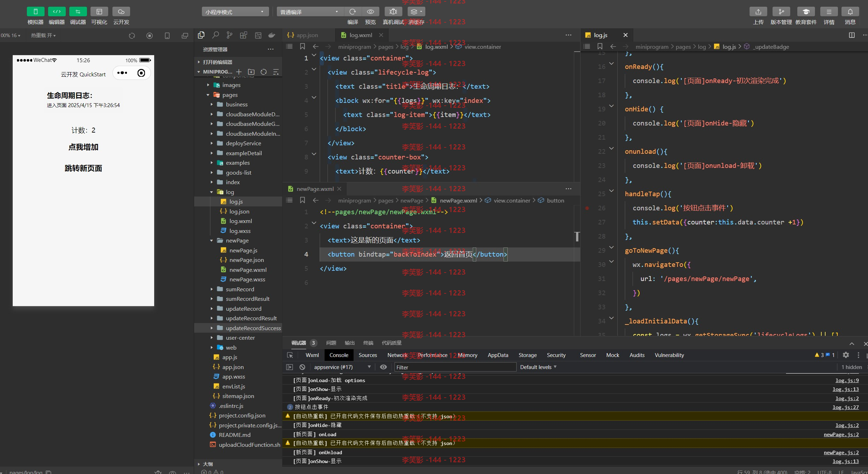Toggle the simulator panel button
Image resolution: width=868 pixels, height=474 pixels.
pyautogui.click(x=35, y=12)
